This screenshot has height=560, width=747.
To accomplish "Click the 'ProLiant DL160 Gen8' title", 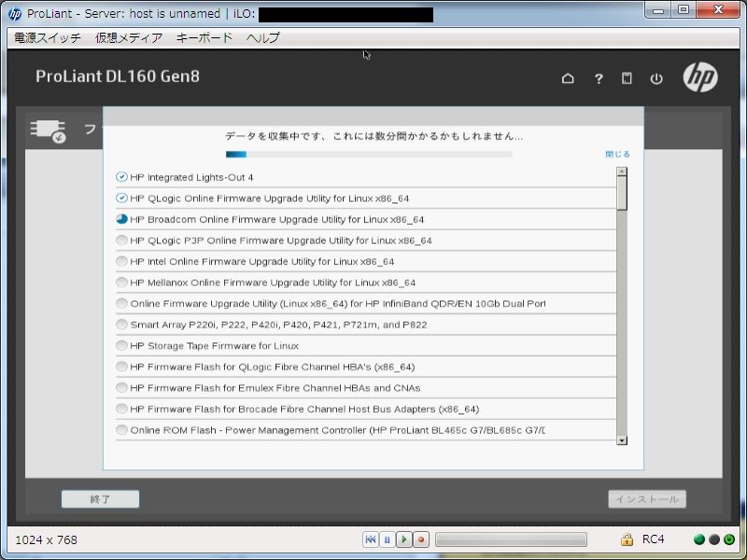I will coord(118,77).
